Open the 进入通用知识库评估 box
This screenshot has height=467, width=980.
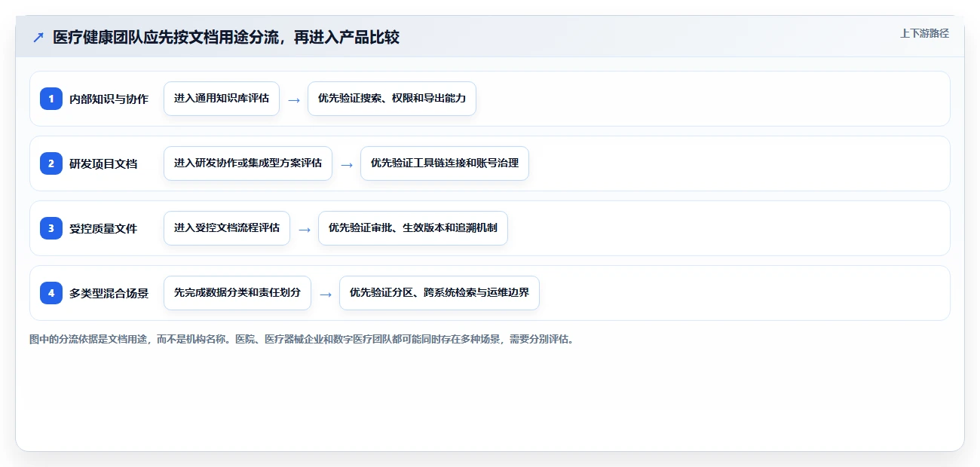[x=222, y=99]
